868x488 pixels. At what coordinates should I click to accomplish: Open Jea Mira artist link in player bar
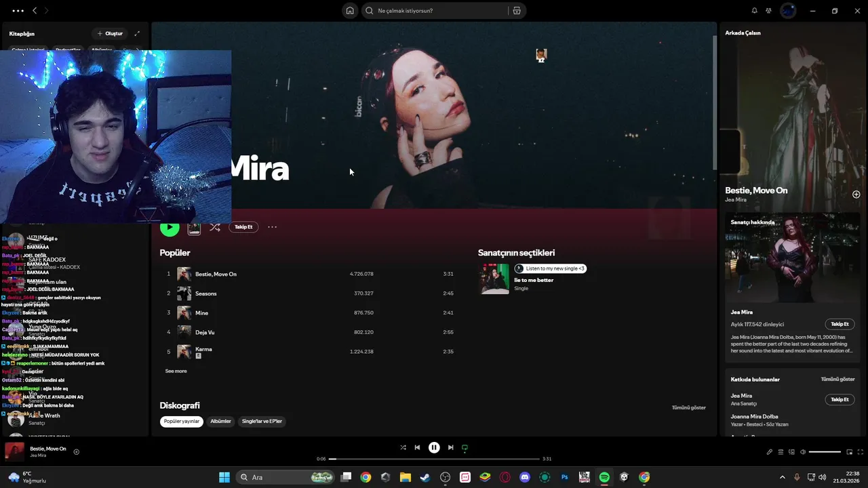(x=38, y=455)
